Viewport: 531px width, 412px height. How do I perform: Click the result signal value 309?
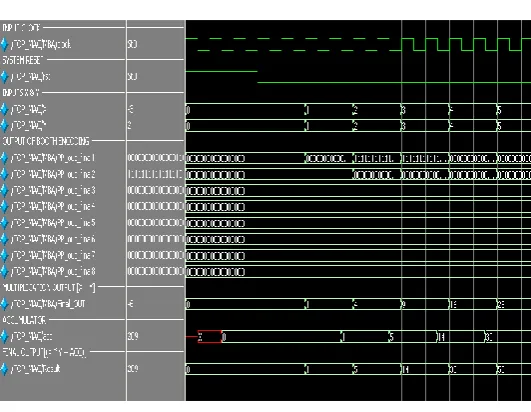pyautogui.click(x=133, y=369)
